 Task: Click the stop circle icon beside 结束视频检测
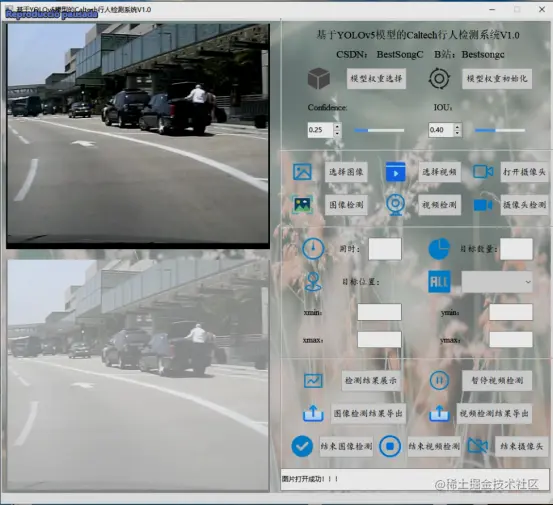[390, 446]
